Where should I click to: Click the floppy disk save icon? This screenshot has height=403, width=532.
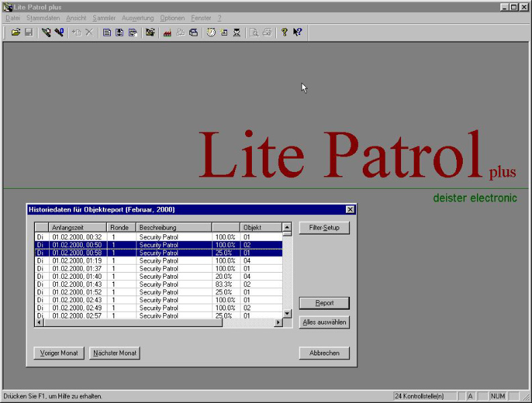pyautogui.click(x=28, y=32)
